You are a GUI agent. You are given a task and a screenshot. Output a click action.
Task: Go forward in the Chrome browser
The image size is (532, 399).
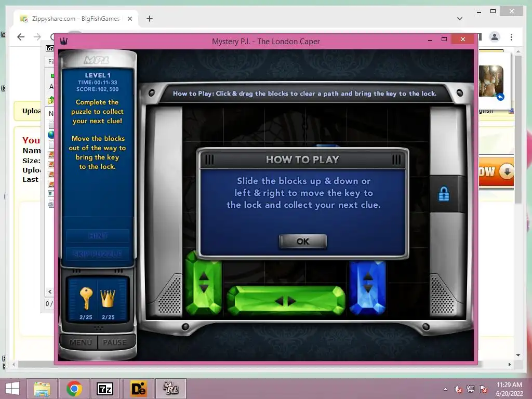[37, 37]
